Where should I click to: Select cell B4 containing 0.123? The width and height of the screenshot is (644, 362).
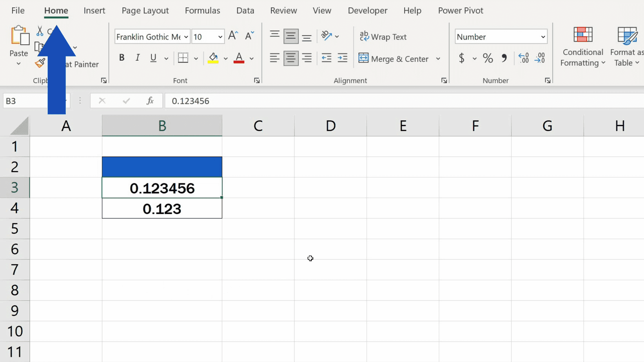point(162,209)
